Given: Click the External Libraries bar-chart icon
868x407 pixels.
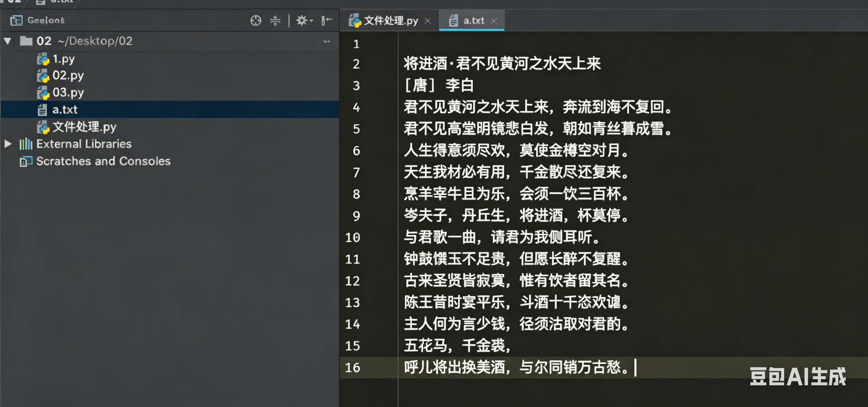Looking at the screenshot, I should [x=26, y=144].
